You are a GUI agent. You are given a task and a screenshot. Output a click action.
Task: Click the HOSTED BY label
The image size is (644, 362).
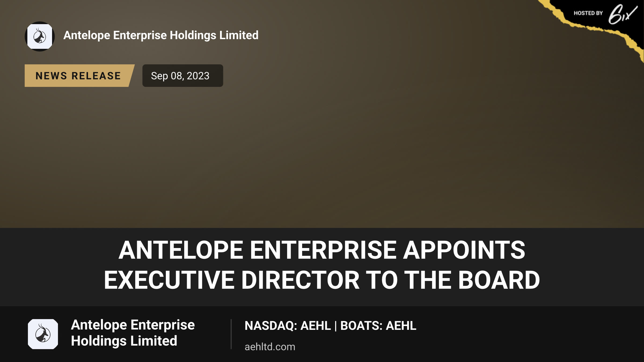[588, 13]
